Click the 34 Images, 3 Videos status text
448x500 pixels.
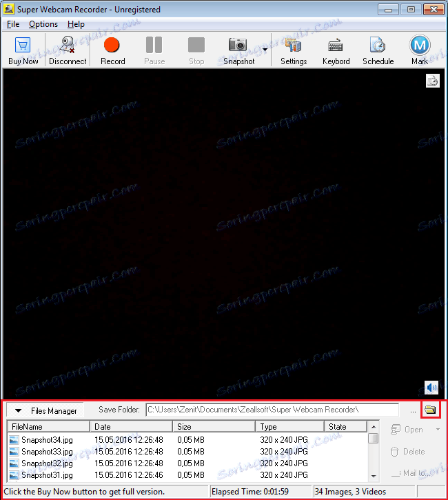pos(350,492)
